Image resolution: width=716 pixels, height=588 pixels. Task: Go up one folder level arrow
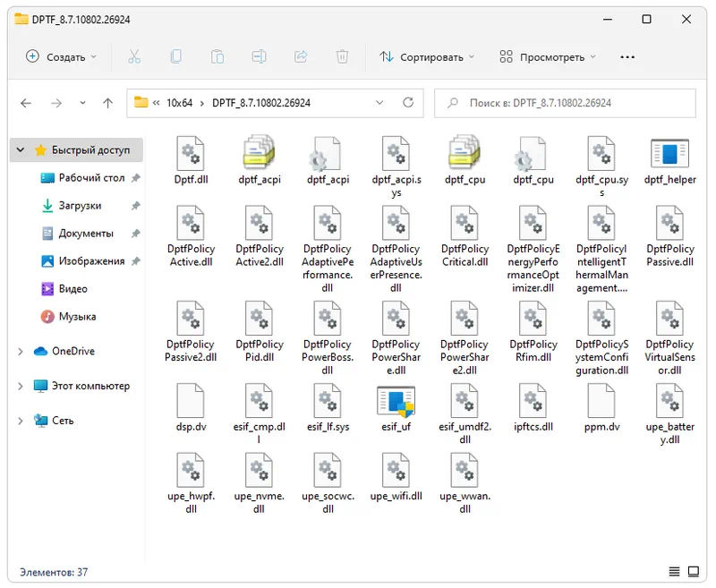(x=108, y=103)
